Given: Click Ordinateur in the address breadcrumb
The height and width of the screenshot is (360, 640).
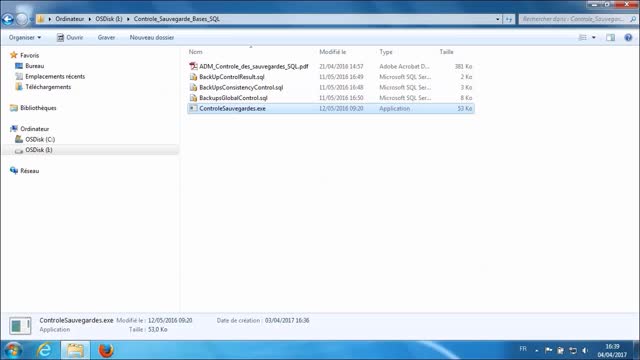Looking at the screenshot, I should pos(69,19).
